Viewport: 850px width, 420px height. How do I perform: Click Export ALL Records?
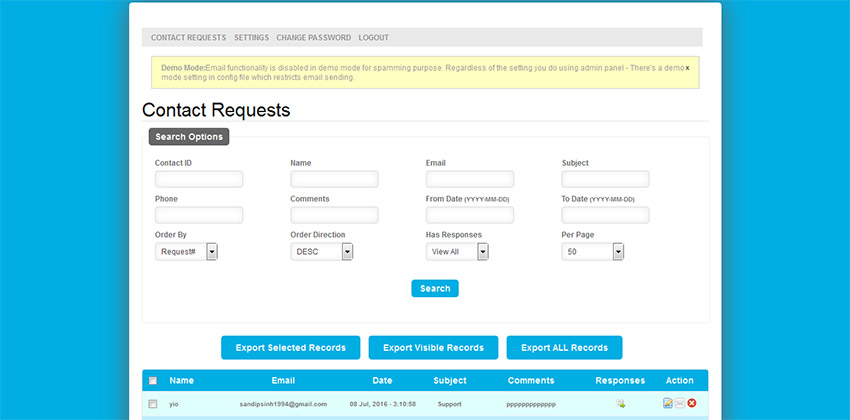pyautogui.click(x=564, y=347)
